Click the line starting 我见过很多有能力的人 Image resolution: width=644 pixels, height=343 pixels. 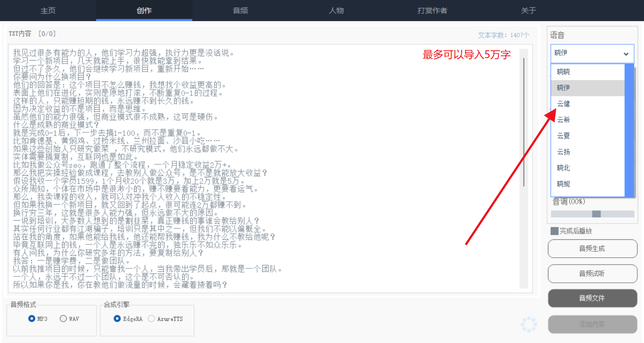coord(124,53)
